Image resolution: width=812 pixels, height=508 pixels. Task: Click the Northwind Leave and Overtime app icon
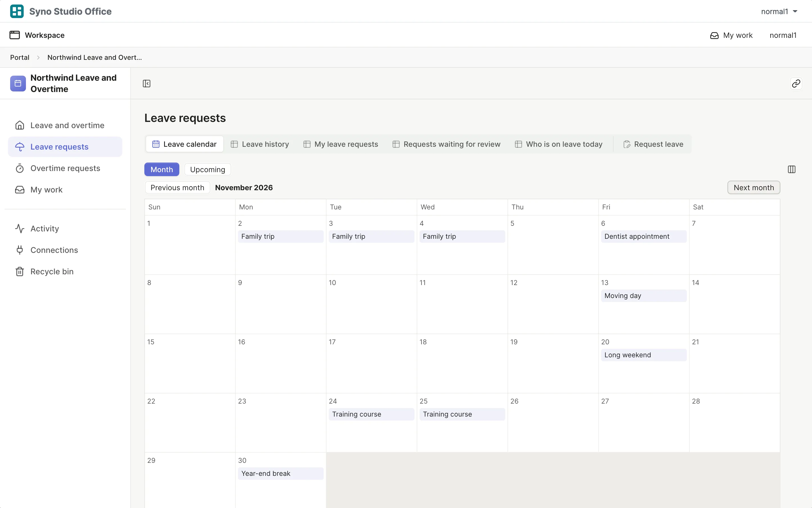point(18,83)
